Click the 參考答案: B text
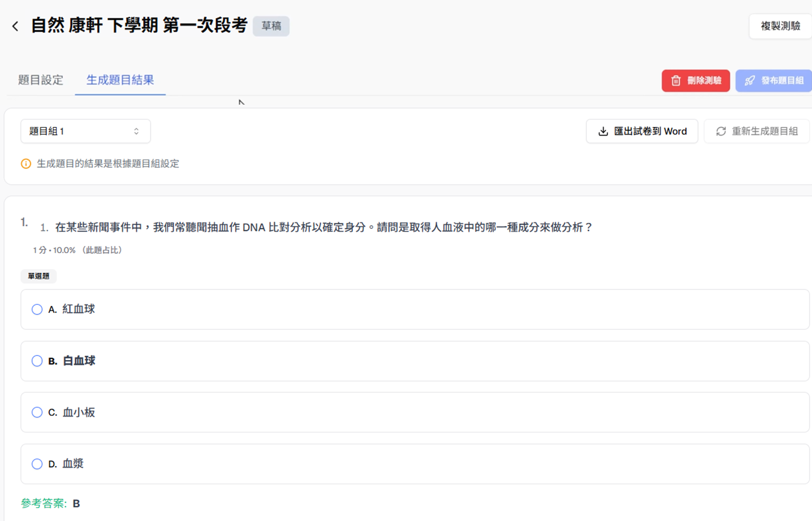 pyautogui.click(x=50, y=503)
